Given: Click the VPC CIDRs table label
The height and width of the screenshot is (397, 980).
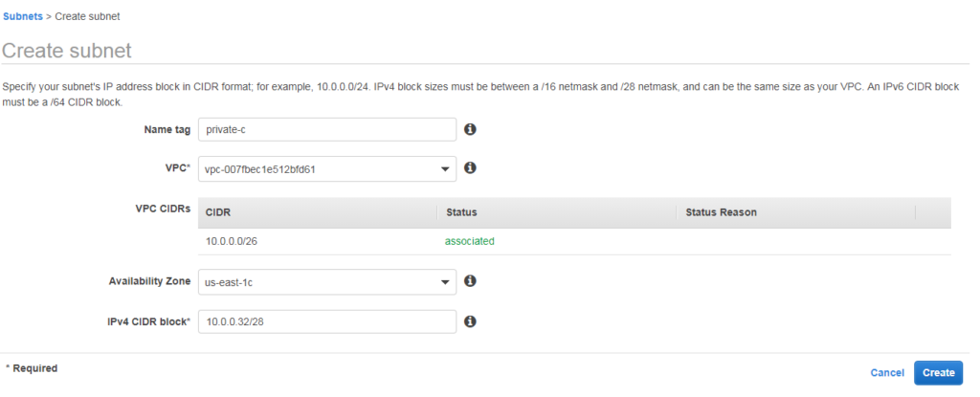Looking at the screenshot, I should 163,210.
